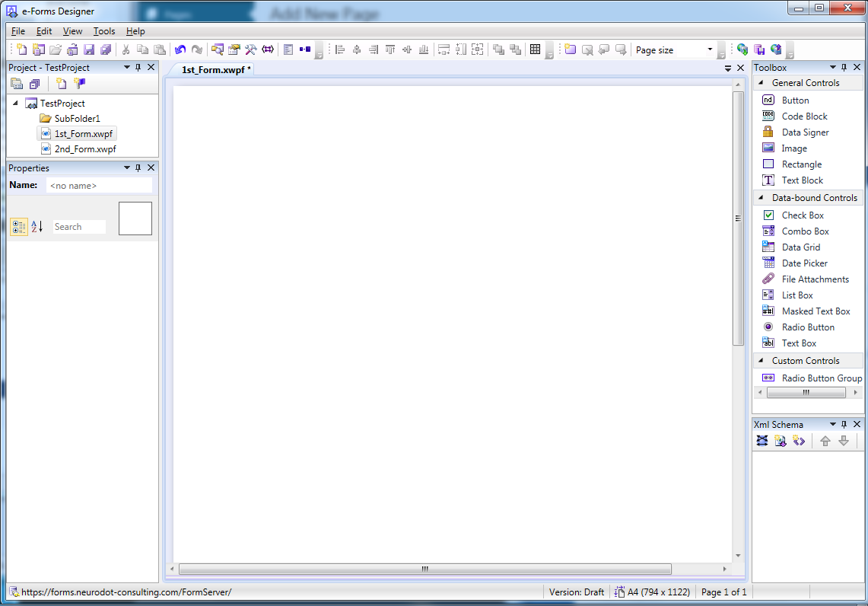Image resolution: width=868 pixels, height=606 pixels.
Task: Open the Tools menu
Action: point(104,31)
